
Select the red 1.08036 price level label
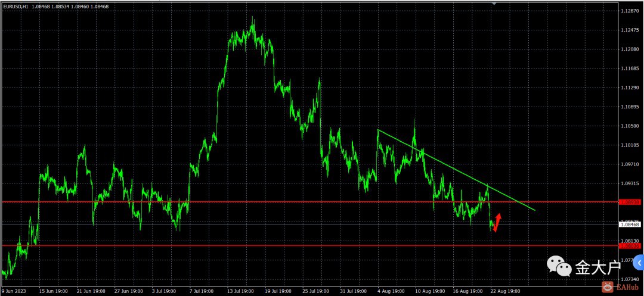[630, 246]
